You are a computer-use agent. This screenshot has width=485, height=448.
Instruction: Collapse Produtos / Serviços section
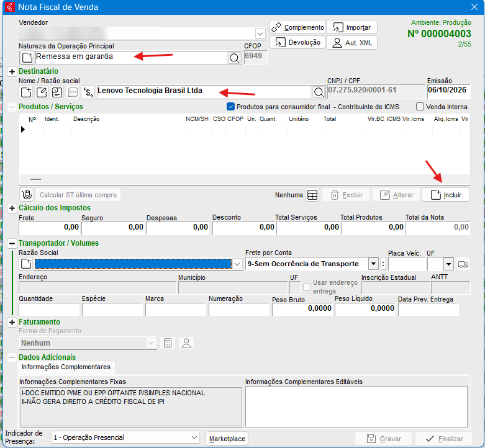[x=12, y=107]
